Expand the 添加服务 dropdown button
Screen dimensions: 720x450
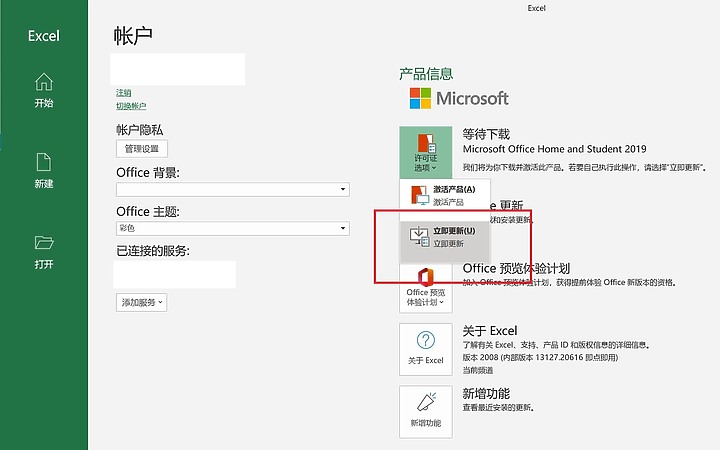coord(141,303)
